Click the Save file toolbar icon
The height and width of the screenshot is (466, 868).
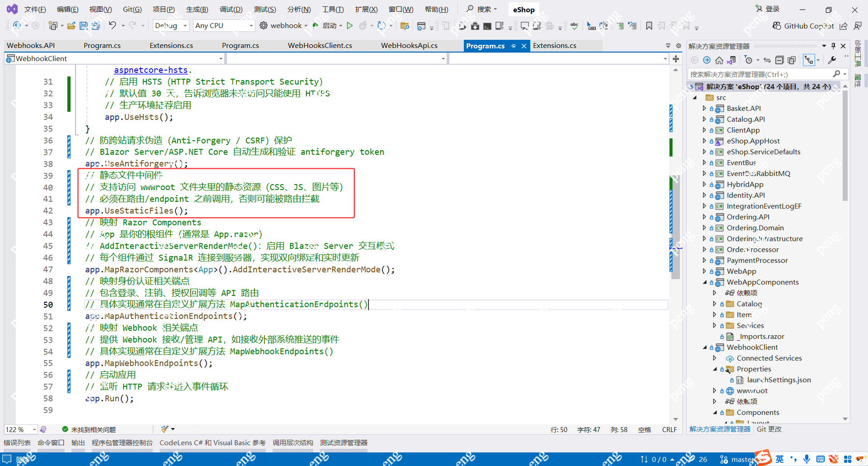click(84, 26)
